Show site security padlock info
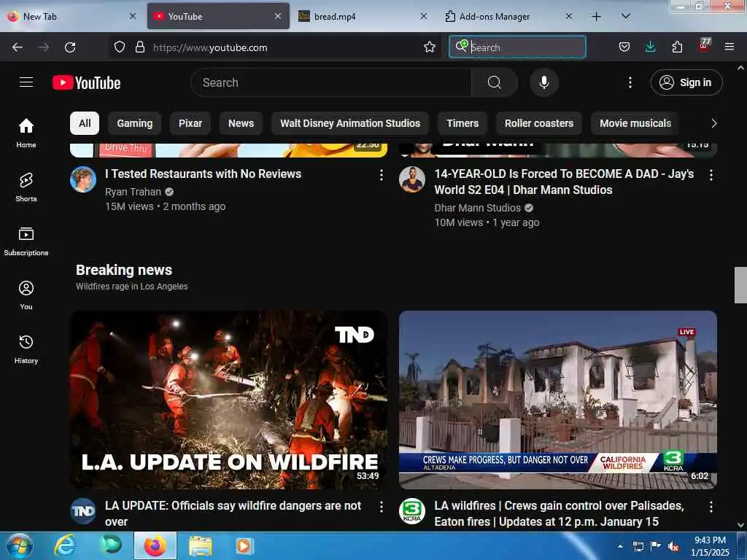Image resolution: width=747 pixels, height=560 pixels. click(139, 47)
